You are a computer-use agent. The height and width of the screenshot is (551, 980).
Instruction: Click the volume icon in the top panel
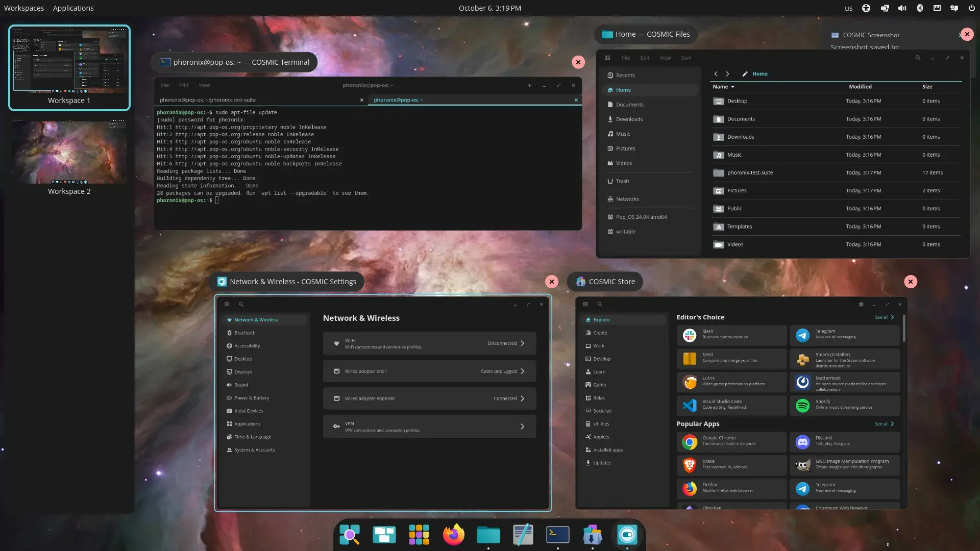[x=902, y=8]
